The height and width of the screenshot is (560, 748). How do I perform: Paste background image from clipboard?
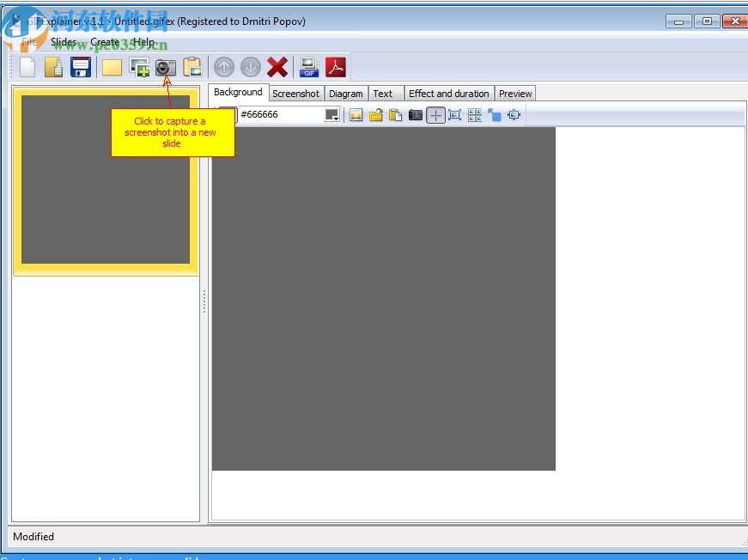(395, 115)
